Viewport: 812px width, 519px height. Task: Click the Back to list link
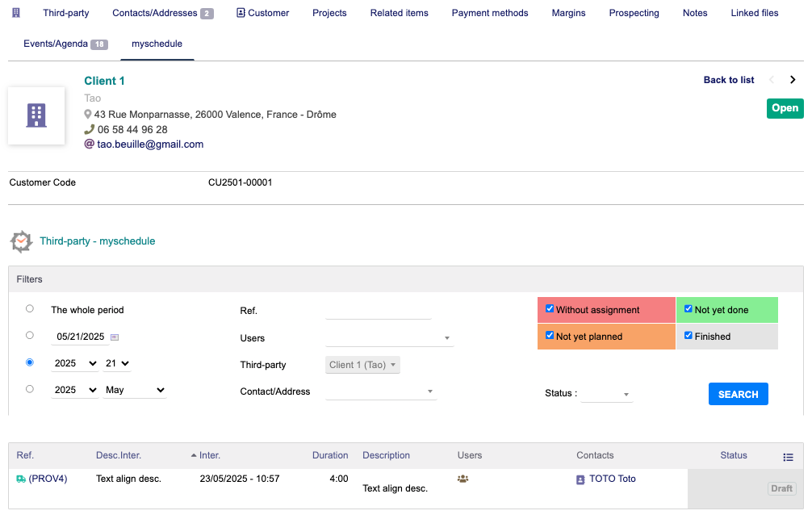point(728,80)
